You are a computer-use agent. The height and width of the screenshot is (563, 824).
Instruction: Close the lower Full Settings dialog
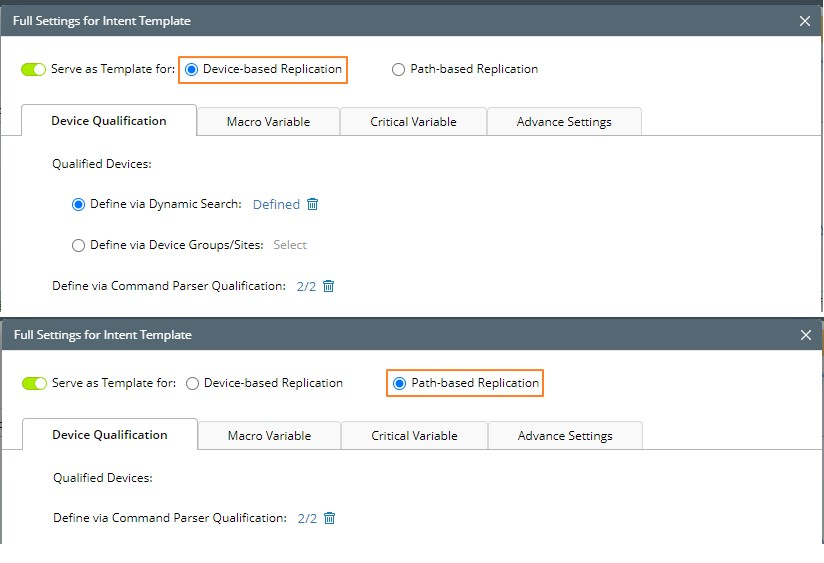(x=806, y=335)
